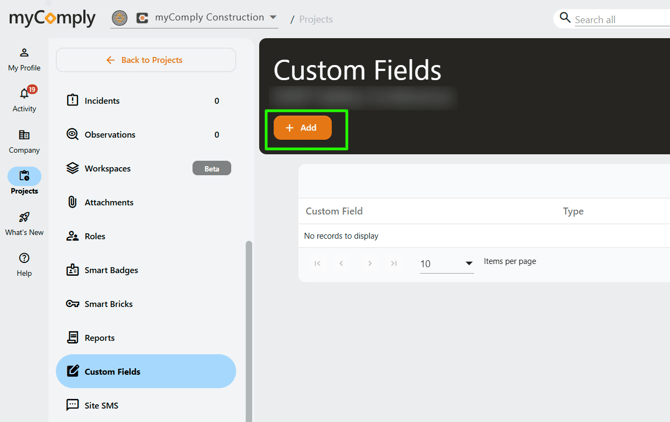Select the Projects sidebar icon

(24, 176)
